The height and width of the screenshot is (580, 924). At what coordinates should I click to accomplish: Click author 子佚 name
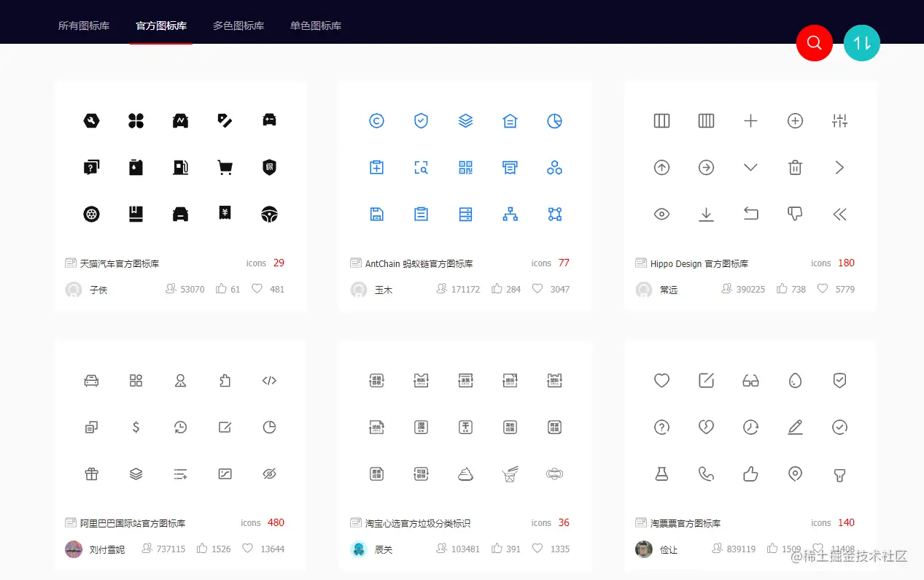98,290
